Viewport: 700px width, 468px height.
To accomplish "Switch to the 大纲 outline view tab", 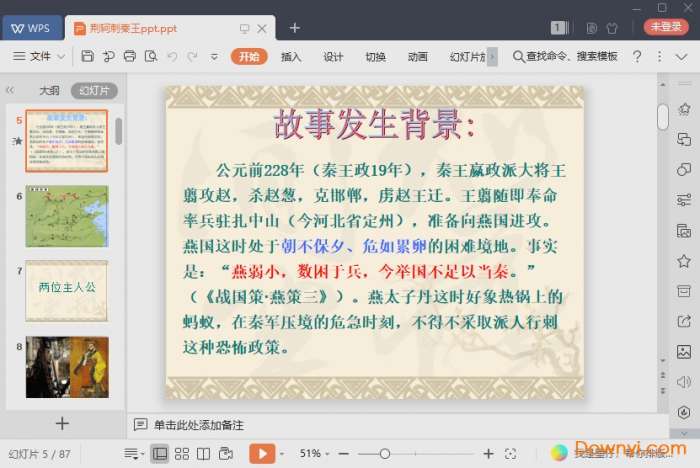I will (50, 91).
